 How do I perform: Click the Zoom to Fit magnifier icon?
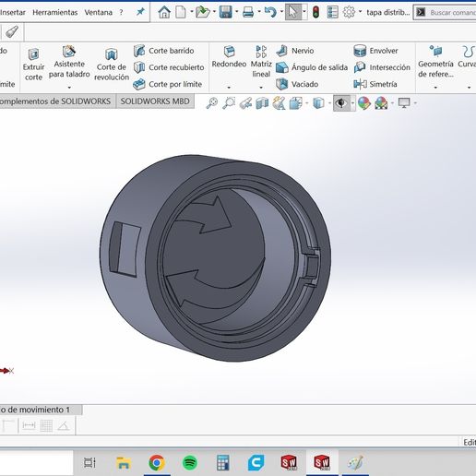(212, 103)
